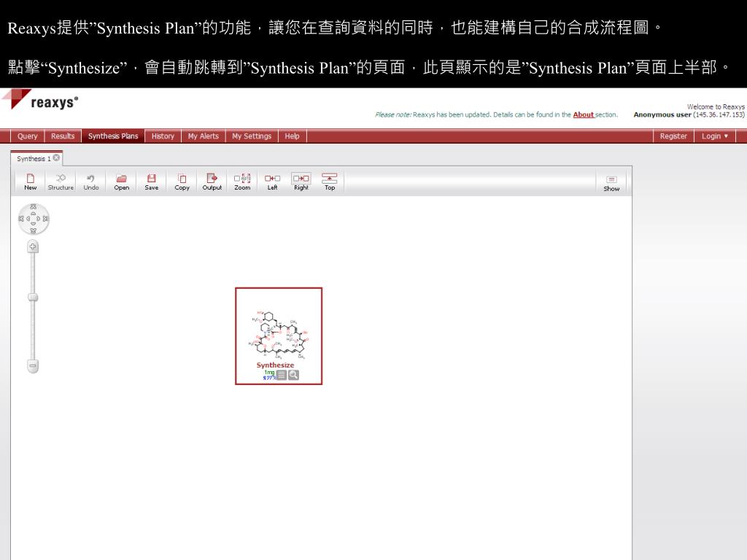Click the Register button

(x=673, y=136)
